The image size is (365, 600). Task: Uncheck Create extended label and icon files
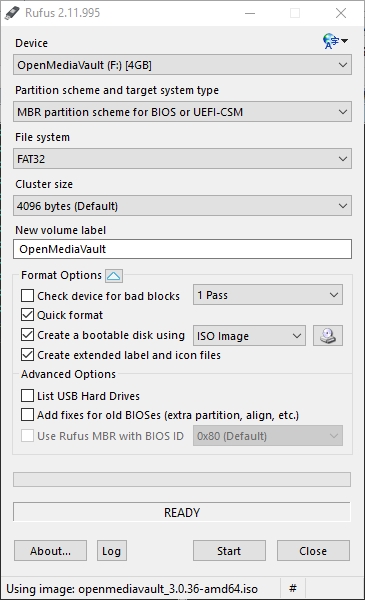(x=28, y=355)
